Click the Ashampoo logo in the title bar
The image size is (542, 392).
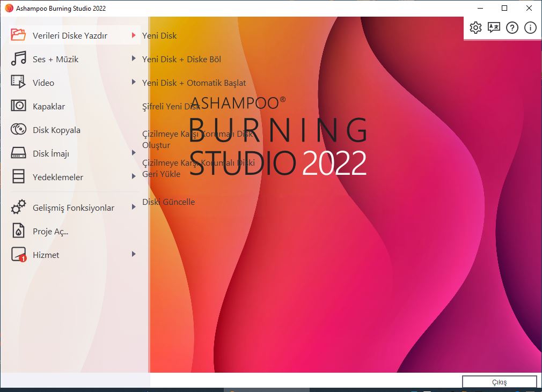(9, 8)
